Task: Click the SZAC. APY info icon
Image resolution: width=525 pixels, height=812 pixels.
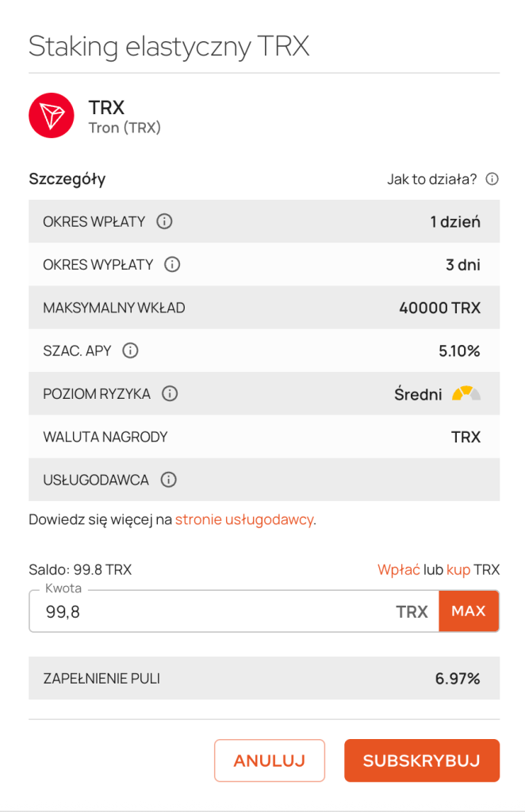Action: 131,350
